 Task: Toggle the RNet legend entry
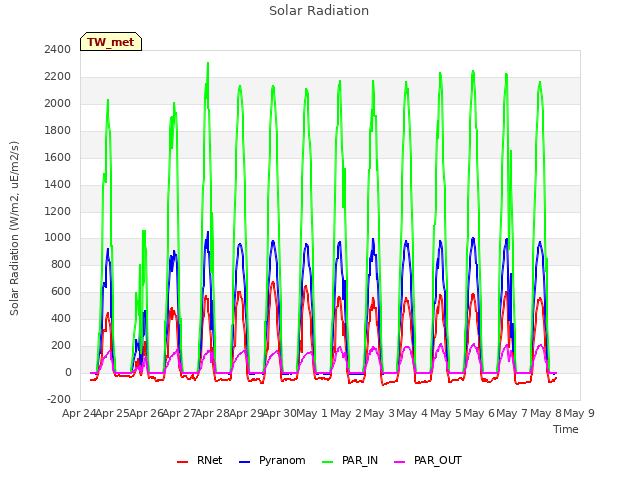coord(200,460)
